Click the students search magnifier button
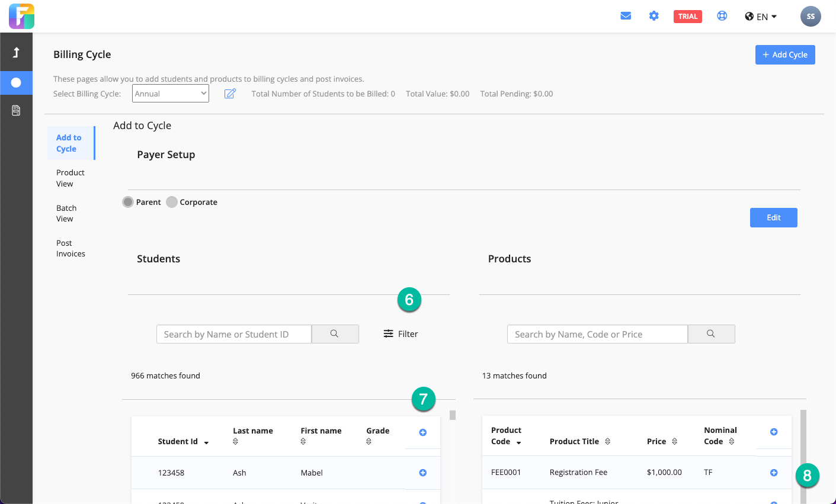Viewport: 836px width, 504px height. (335, 334)
